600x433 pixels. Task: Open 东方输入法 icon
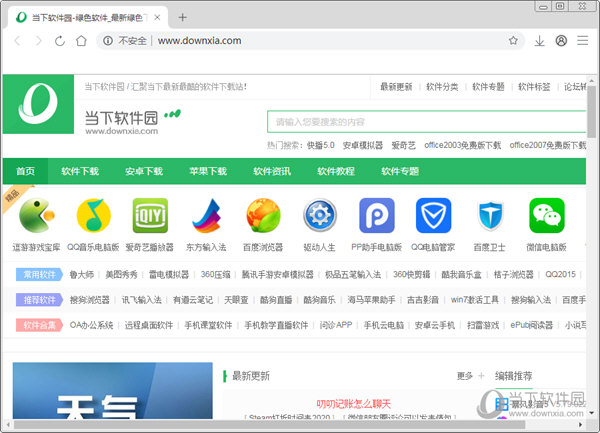207,215
